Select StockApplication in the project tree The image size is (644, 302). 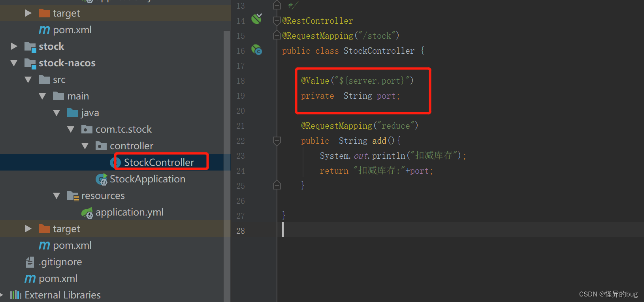pos(147,179)
